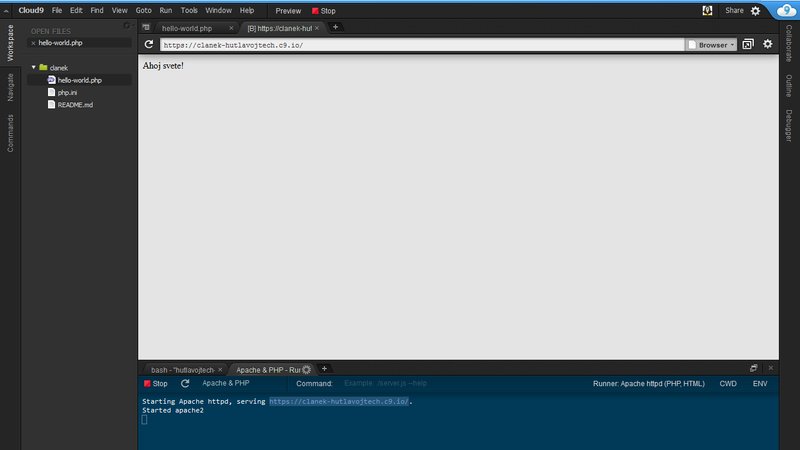Switch to the bash terminal tab
Screen dimensions: 800x450
pyautogui.click(x=183, y=369)
